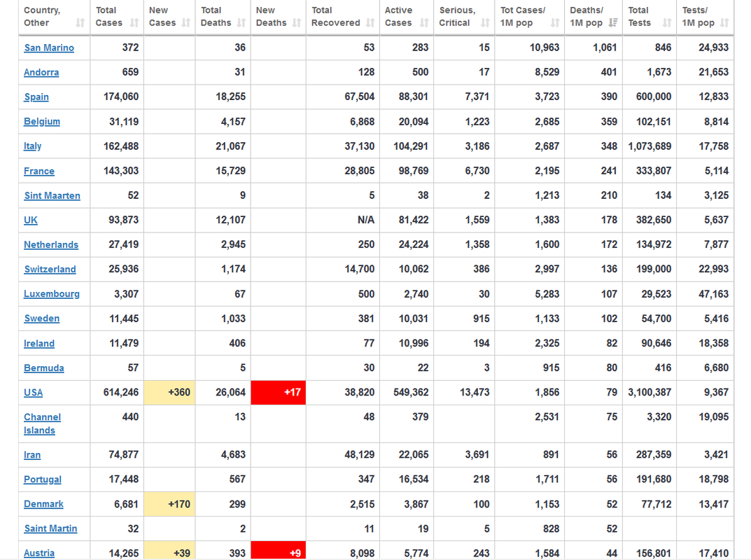Follow the Sint Maarten link

(x=52, y=195)
